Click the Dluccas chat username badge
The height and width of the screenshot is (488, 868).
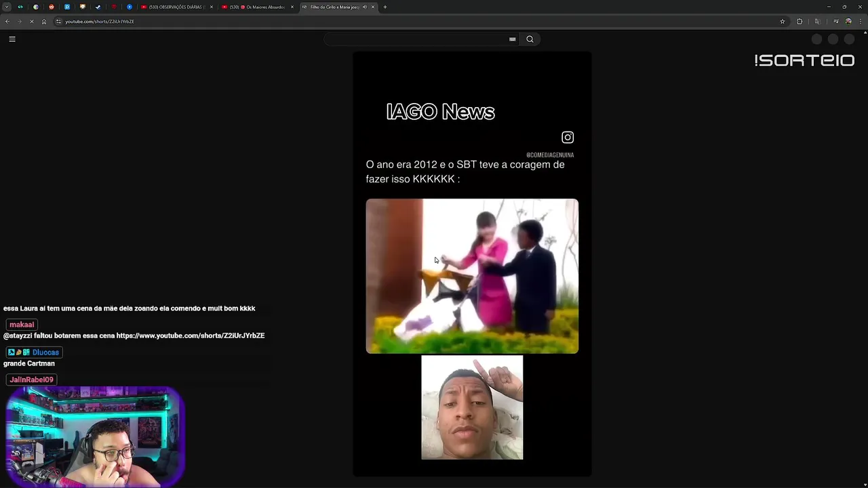click(x=34, y=352)
